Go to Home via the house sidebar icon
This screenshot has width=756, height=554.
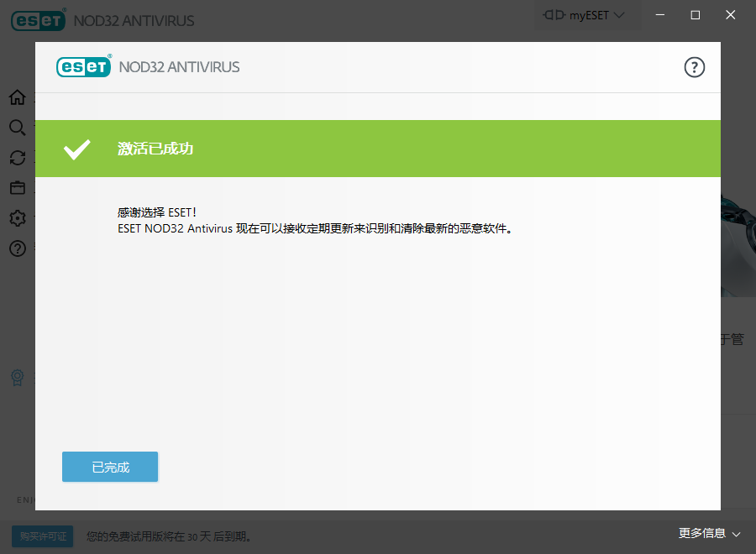click(18, 97)
